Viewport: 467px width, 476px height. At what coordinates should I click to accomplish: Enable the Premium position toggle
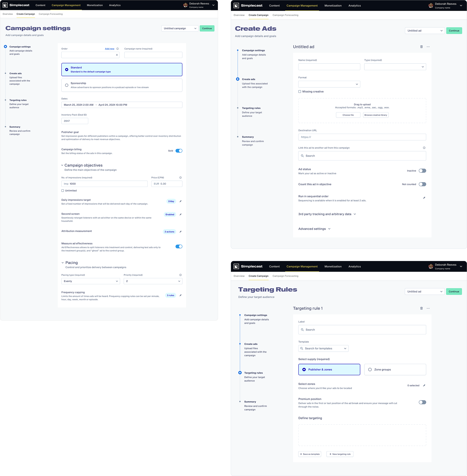pos(422,402)
